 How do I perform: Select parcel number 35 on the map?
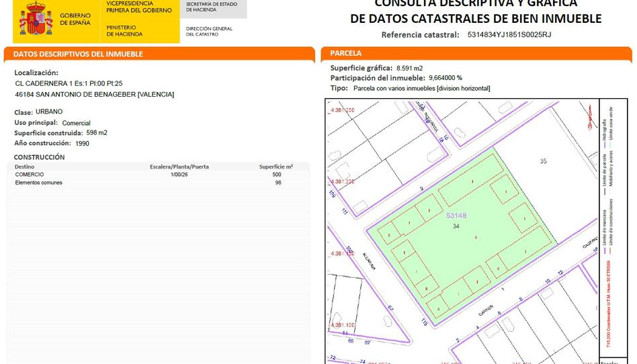pos(543,161)
